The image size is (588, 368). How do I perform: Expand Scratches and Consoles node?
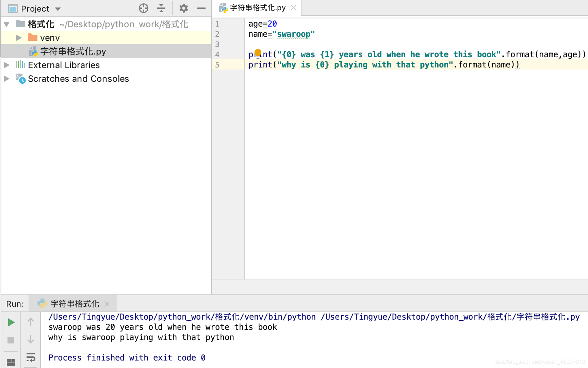[6, 79]
